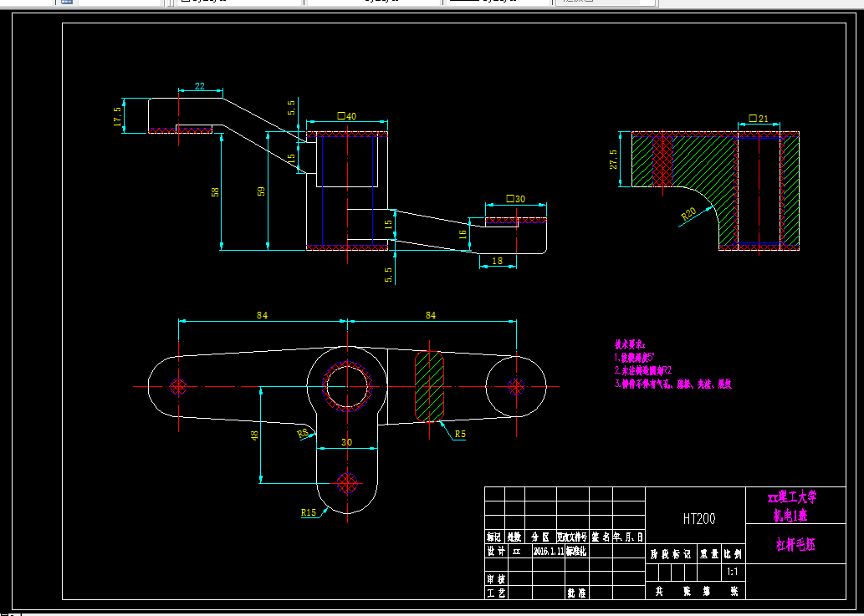Click the □30 dimension text
The width and height of the screenshot is (864, 616).
coord(516,199)
